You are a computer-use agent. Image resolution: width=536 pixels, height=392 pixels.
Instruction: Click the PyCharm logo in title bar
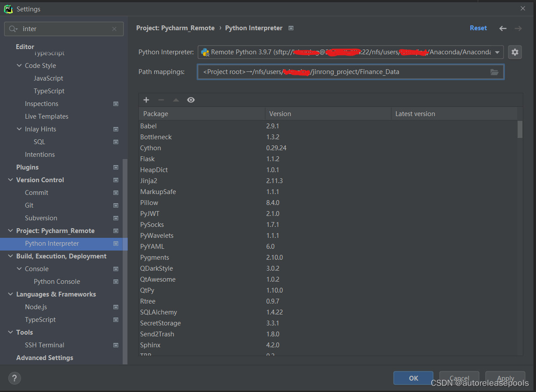8,8
